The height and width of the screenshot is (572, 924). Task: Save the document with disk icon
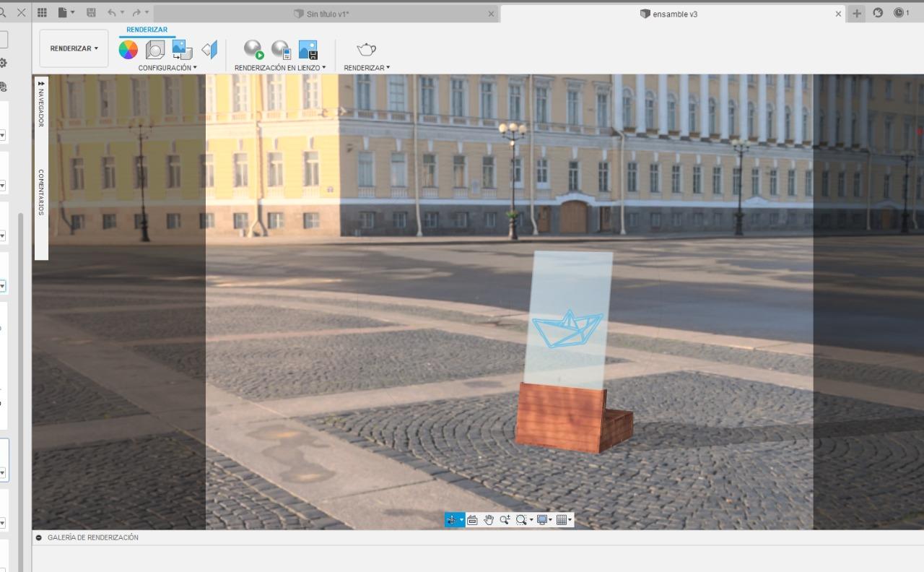click(91, 13)
